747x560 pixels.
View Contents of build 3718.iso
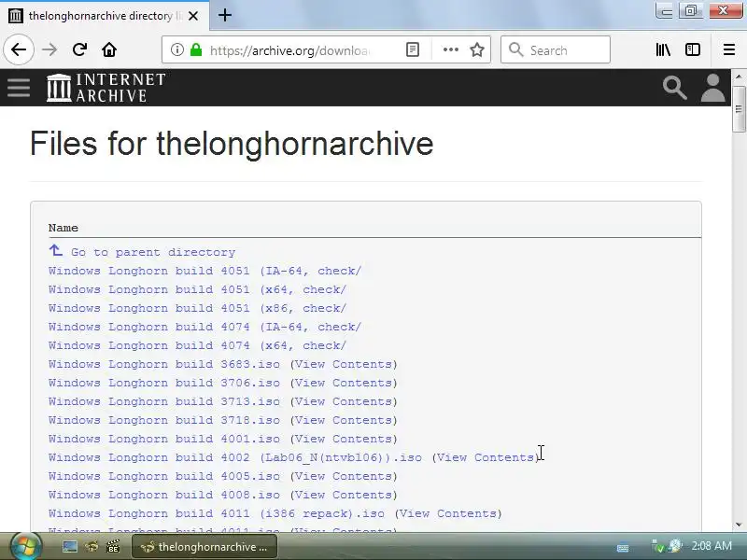click(x=344, y=420)
